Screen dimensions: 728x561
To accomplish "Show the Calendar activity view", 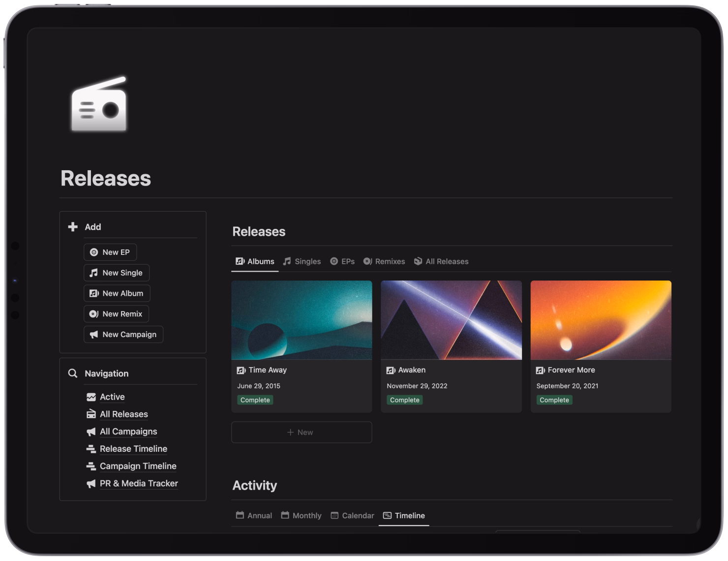I will pyautogui.click(x=352, y=515).
